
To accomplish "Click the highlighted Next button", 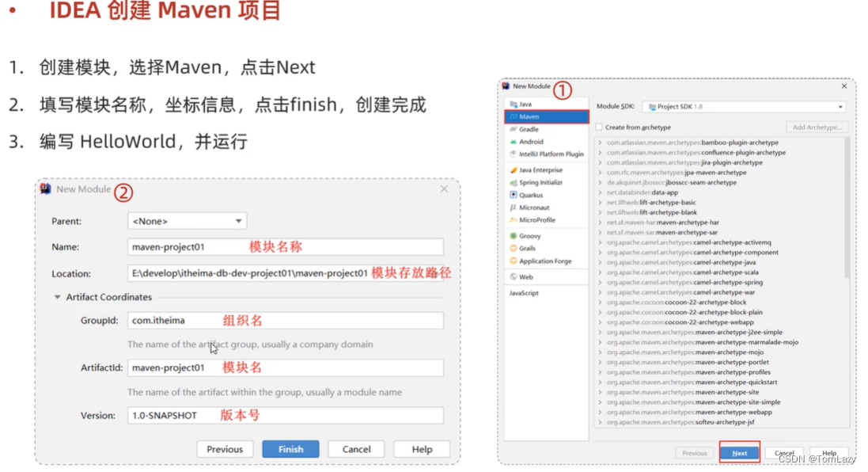I will point(739,452).
